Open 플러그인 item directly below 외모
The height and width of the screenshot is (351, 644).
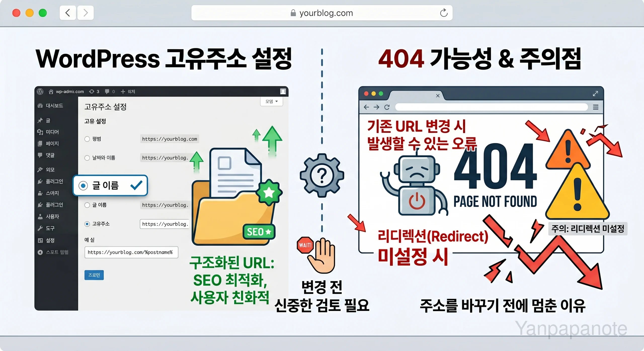point(51,181)
